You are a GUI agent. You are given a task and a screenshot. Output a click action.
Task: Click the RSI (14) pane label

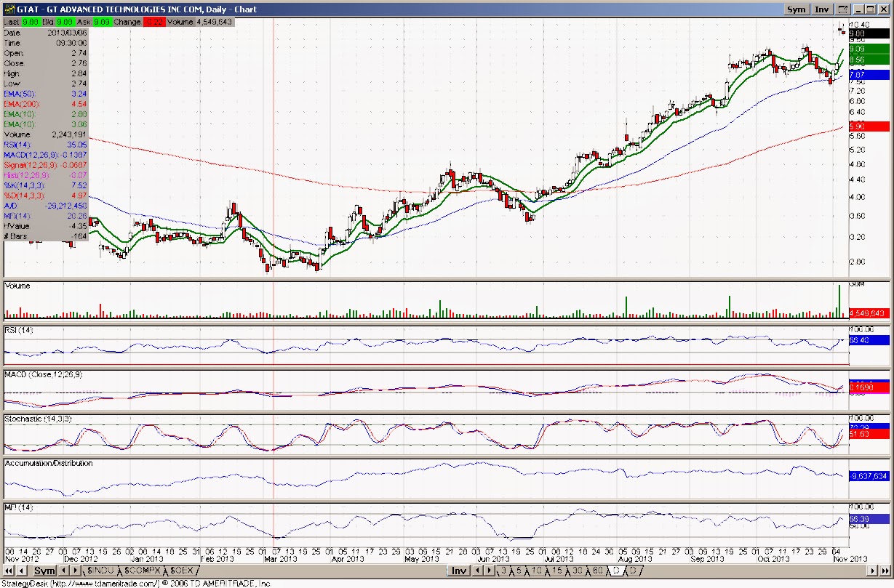point(19,331)
